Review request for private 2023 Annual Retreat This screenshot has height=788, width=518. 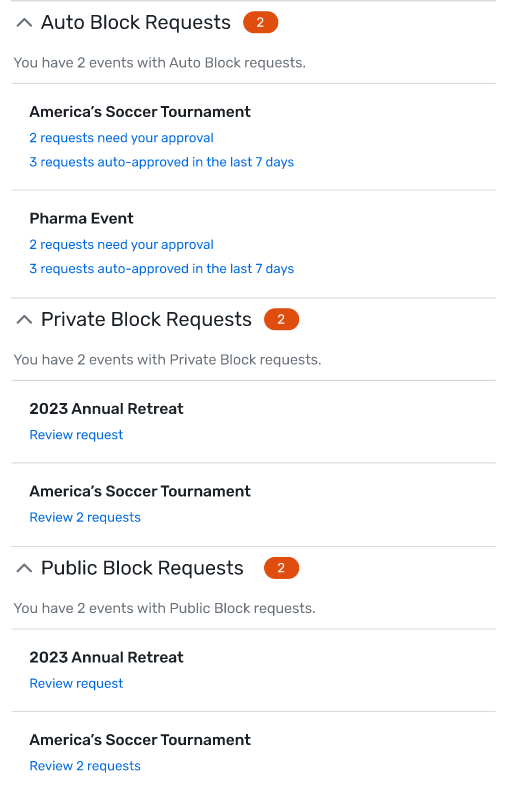point(76,435)
